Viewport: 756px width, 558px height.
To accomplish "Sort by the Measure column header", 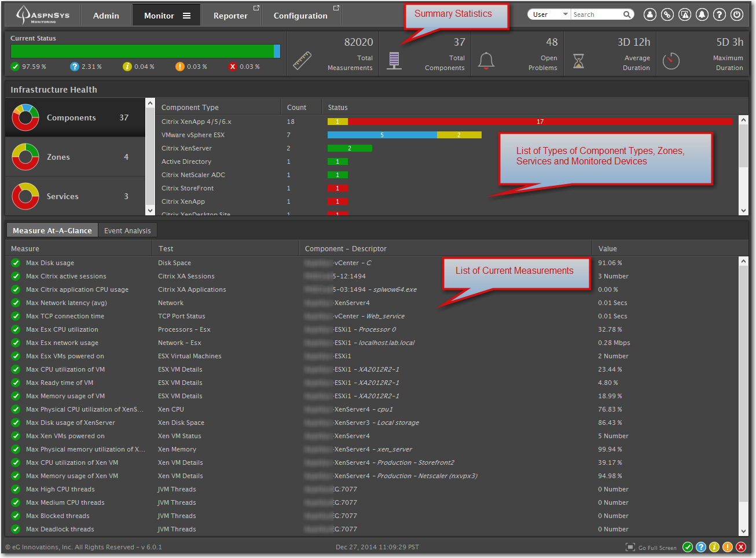I will click(25, 249).
